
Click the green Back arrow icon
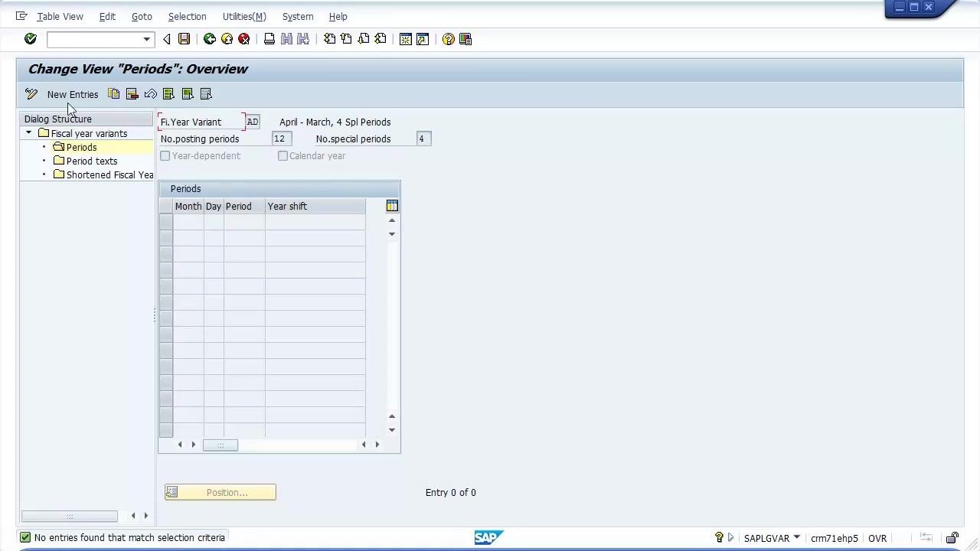[209, 39]
